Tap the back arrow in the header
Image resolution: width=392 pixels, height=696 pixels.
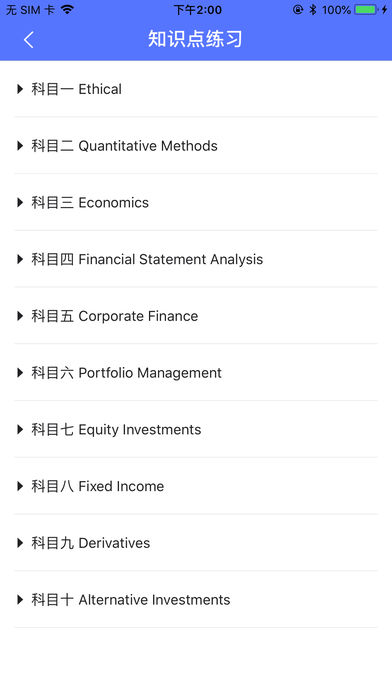[28, 40]
